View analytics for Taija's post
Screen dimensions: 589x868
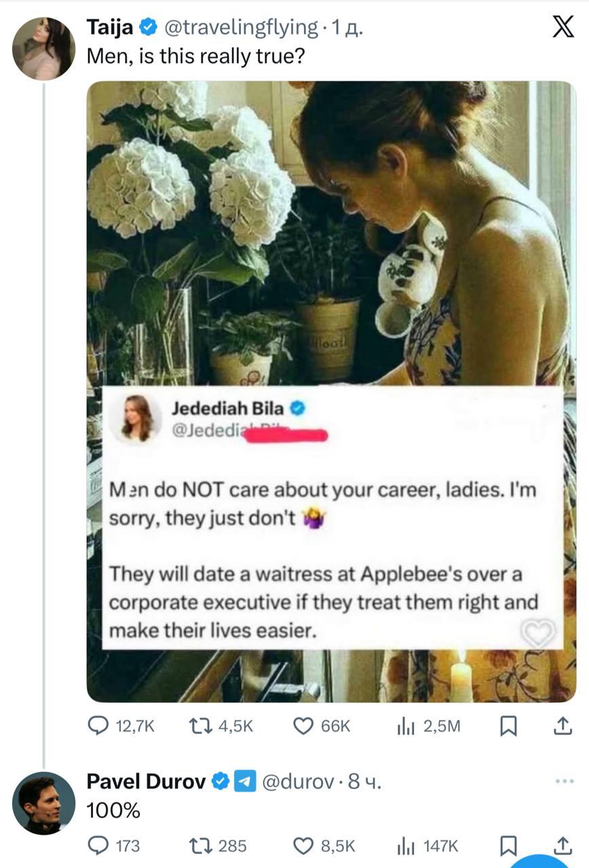pos(405,726)
